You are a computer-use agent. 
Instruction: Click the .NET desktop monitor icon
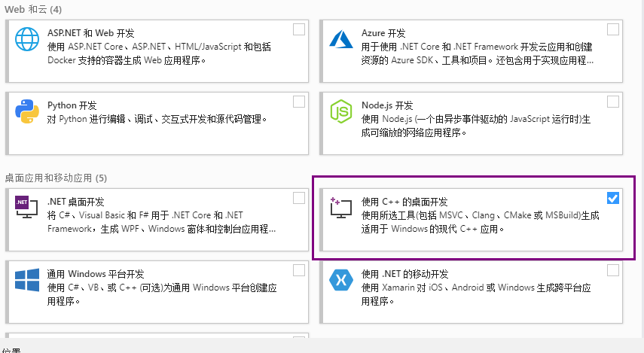(x=26, y=207)
